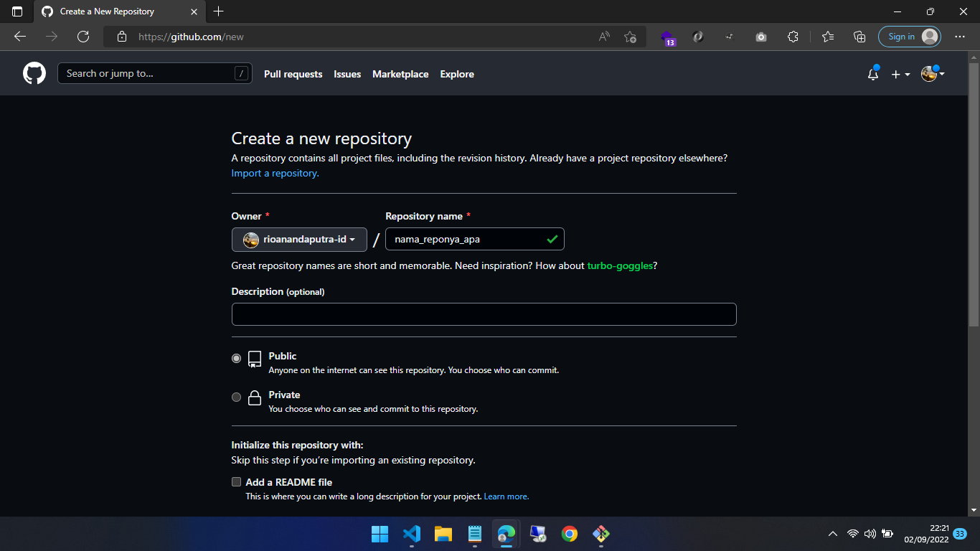Click the Import a repository link
Viewport: 980px width, 551px height.
pyautogui.click(x=275, y=173)
